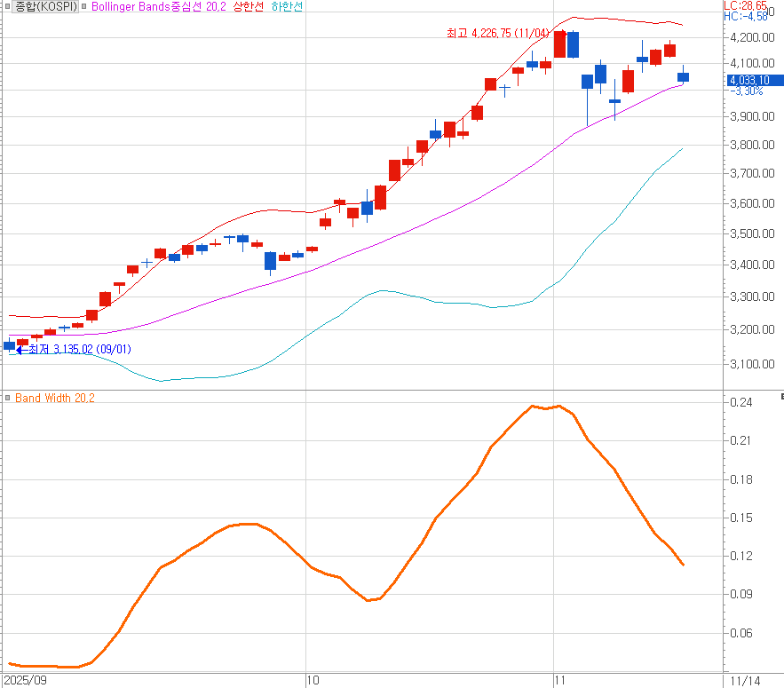Click the small square icon before 종합(KOSPI)
The width and height of the screenshot is (784, 688).
point(8,6)
